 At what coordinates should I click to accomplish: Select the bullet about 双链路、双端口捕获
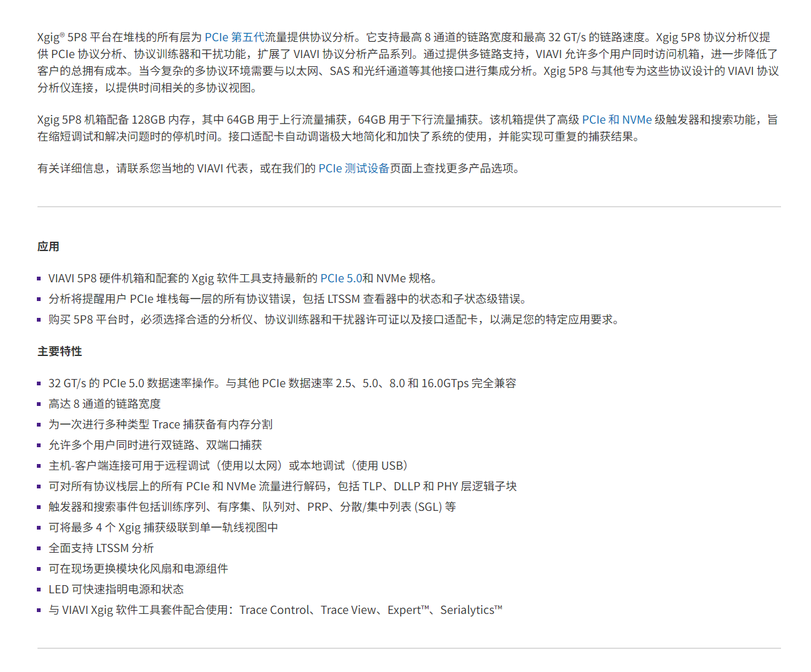point(155,445)
